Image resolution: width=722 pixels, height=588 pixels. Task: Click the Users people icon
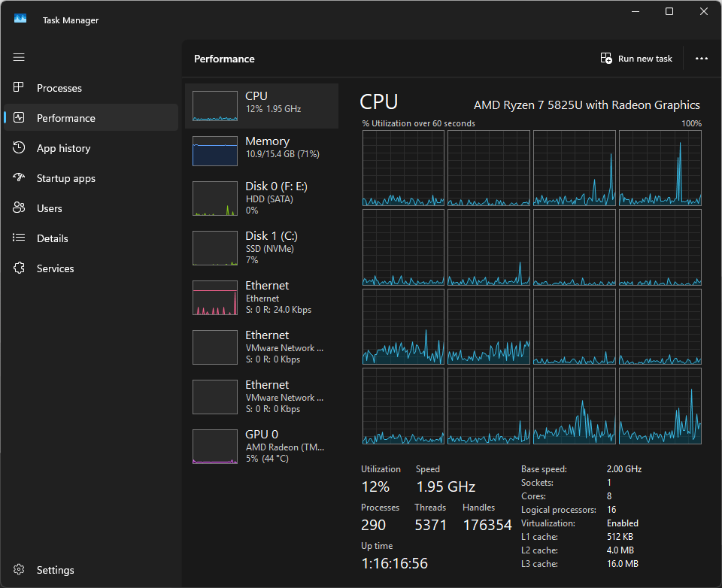(19, 208)
